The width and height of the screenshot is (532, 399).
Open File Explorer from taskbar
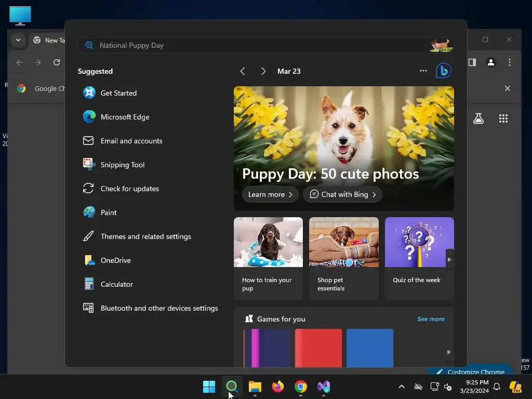[x=255, y=387]
